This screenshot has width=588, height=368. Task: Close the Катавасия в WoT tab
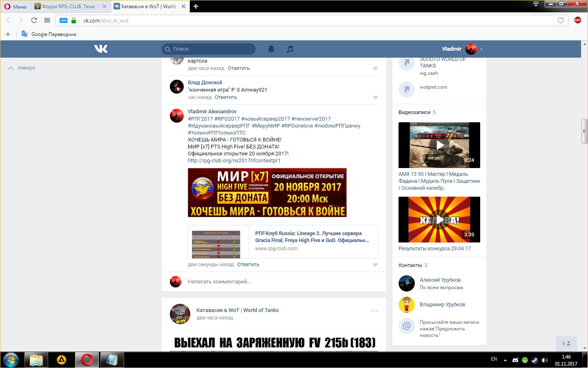click(x=183, y=7)
